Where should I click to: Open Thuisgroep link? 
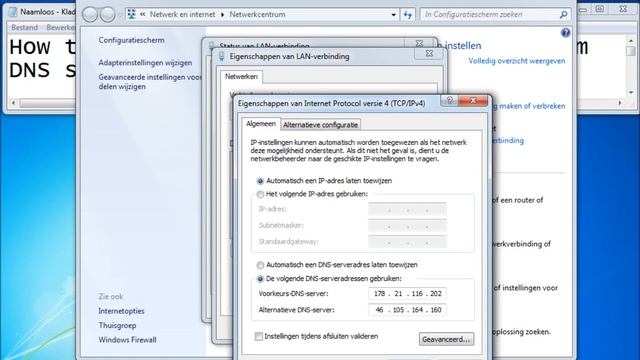(x=117, y=326)
